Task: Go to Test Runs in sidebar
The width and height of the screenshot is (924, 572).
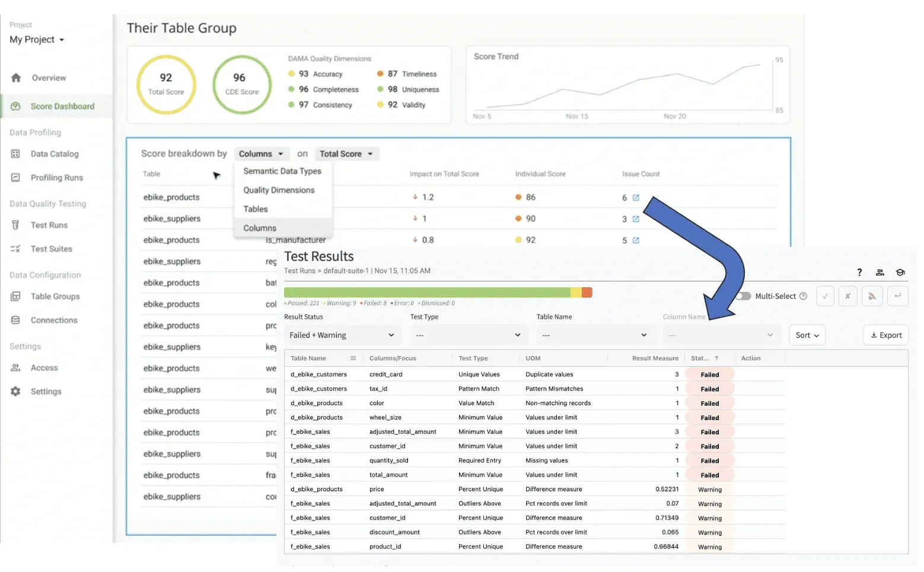Action: (49, 225)
